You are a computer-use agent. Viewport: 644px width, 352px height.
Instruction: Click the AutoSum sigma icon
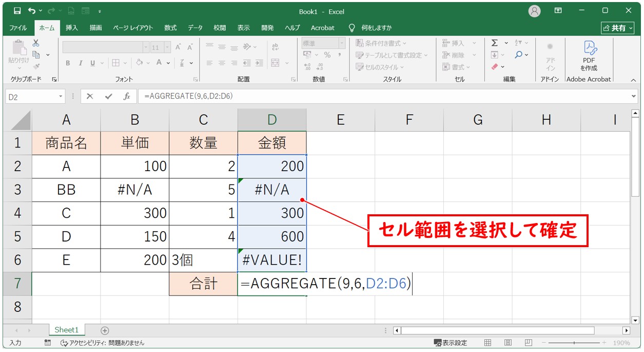(495, 43)
